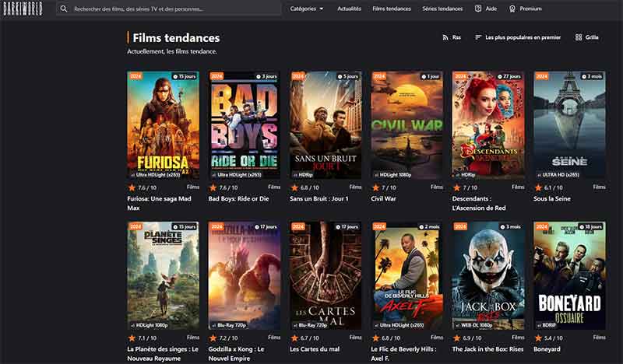Open the Jack in the Box poster
Image resolution: width=623 pixels, height=364 pixels.
488,275
